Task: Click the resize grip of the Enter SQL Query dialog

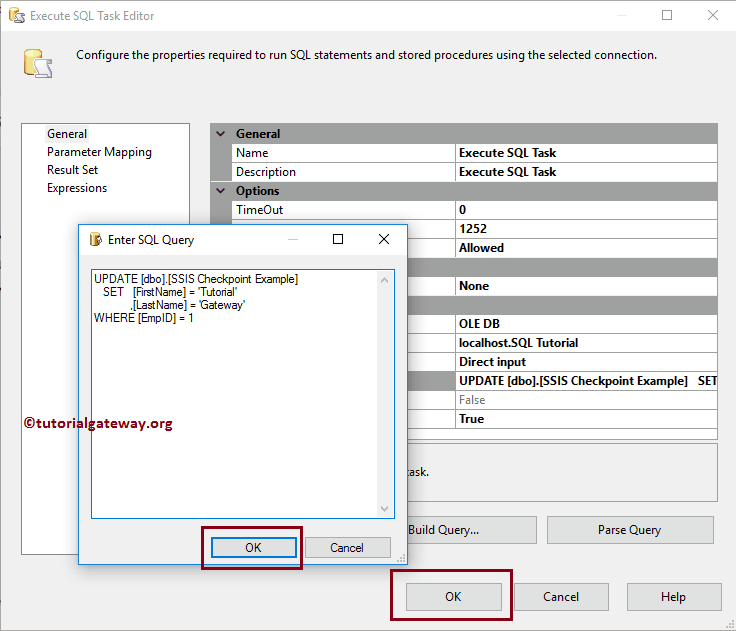Action: [401, 559]
